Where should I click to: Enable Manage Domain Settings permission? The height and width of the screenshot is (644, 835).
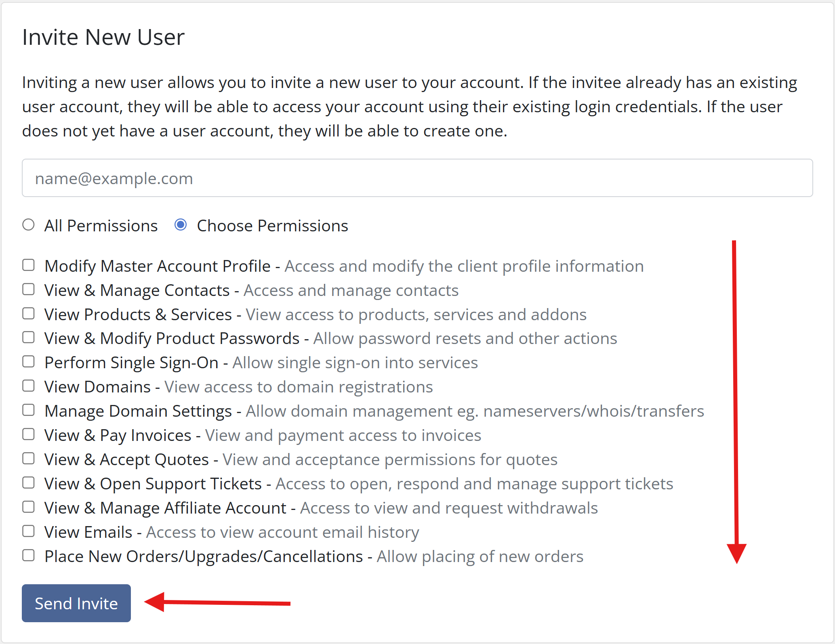(28, 410)
